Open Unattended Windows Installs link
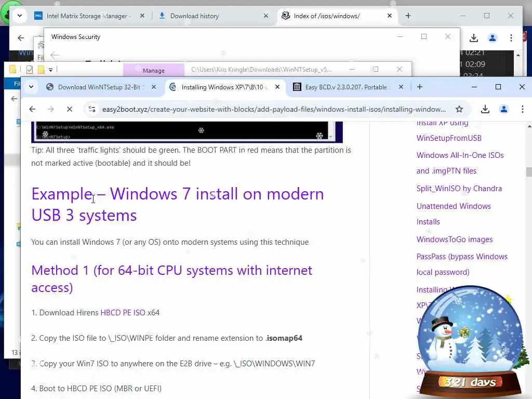This screenshot has width=532, height=399. pos(454,214)
